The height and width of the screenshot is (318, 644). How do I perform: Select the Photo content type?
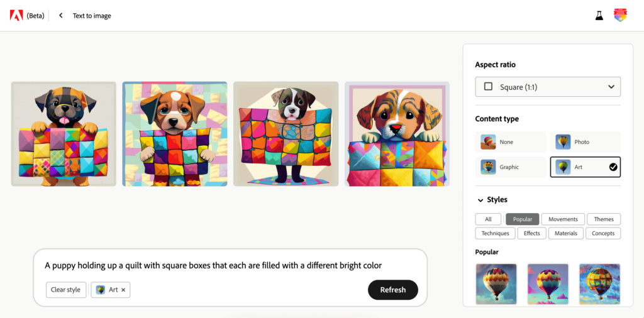click(586, 142)
